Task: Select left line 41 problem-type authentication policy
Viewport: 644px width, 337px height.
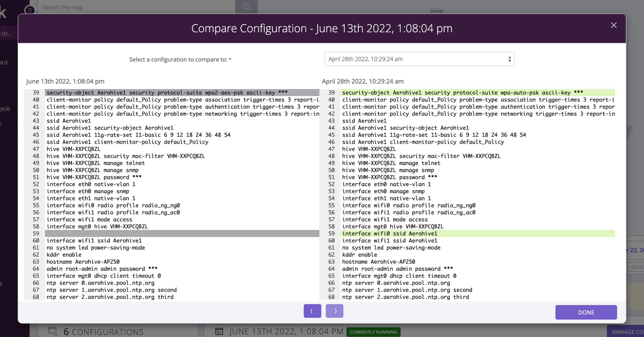Action: pos(183,107)
